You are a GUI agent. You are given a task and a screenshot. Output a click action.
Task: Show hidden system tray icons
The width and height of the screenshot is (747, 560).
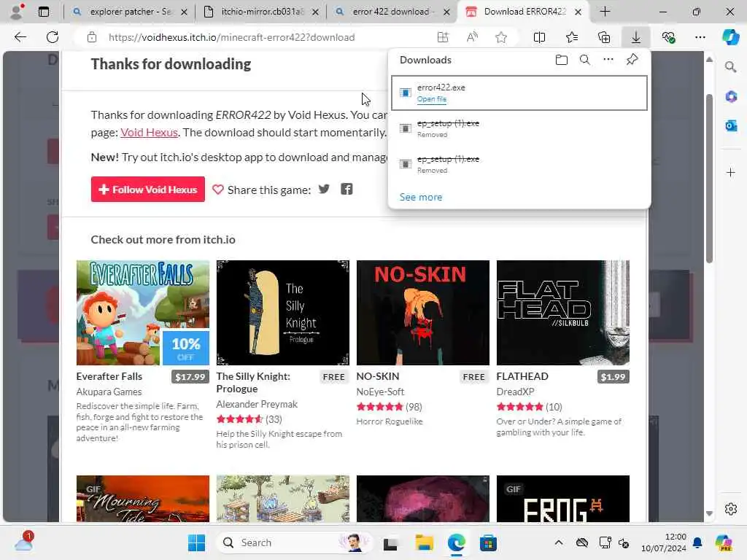click(x=559, y=542)
